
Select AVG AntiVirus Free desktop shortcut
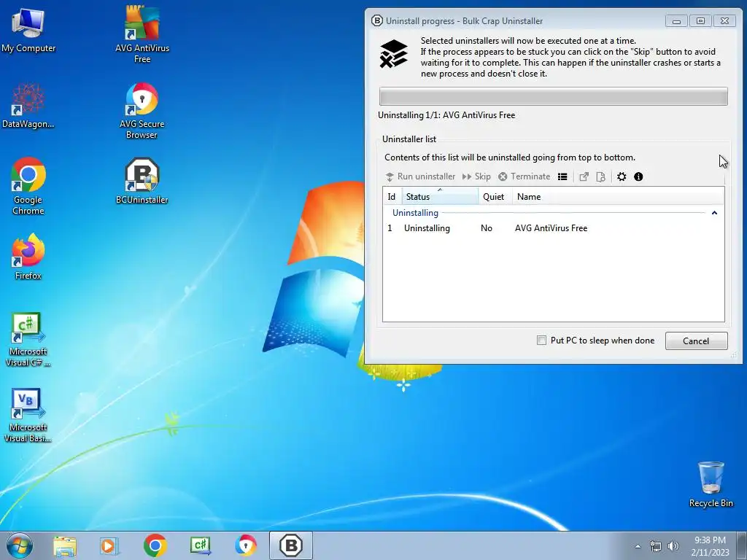(x=142, y=34)
